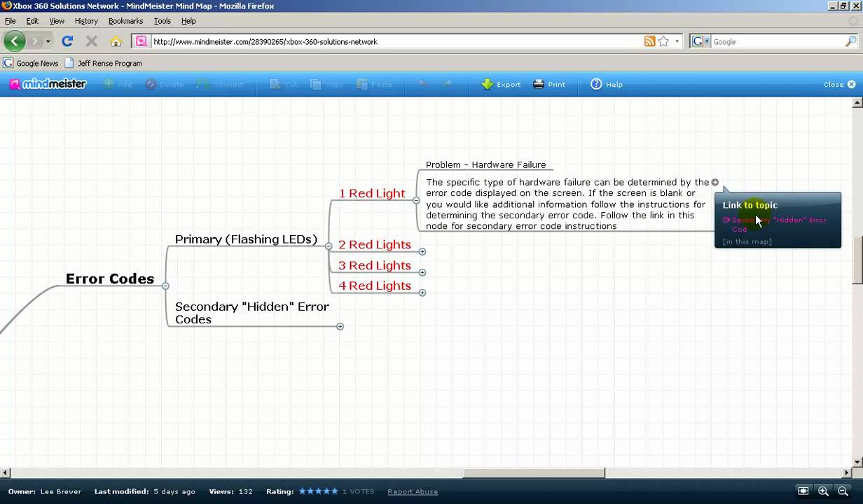Click the vertical scrollbar thumb

click(x=857, y=261)
